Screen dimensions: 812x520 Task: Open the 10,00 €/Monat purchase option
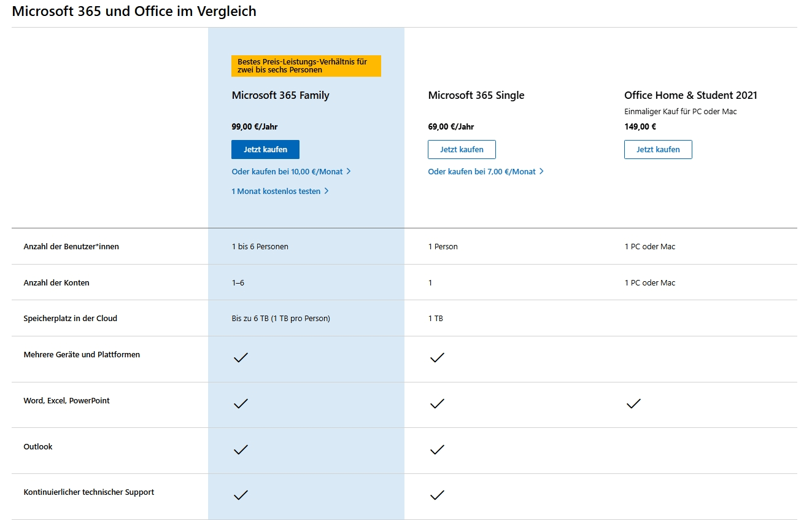pyautogui.click(x=291, y=172)
